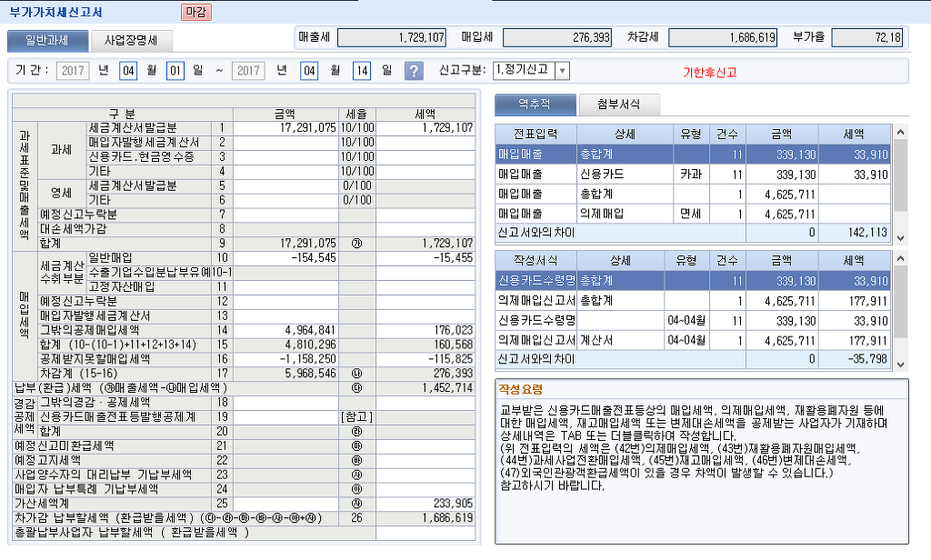
Task: Click the 마감 status button
Action: tap(195, 12)
